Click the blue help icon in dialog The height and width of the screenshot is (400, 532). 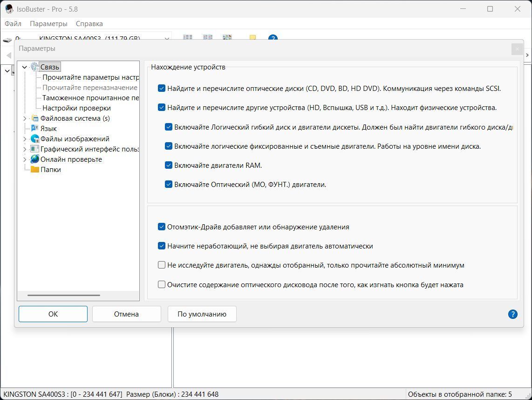coord(512,314)
